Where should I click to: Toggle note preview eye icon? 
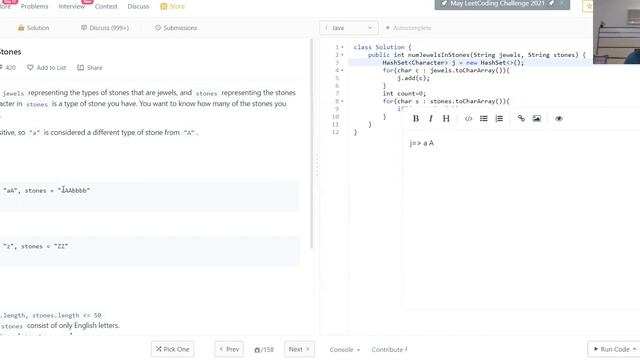pyautogui.click(x=559, y=118)
